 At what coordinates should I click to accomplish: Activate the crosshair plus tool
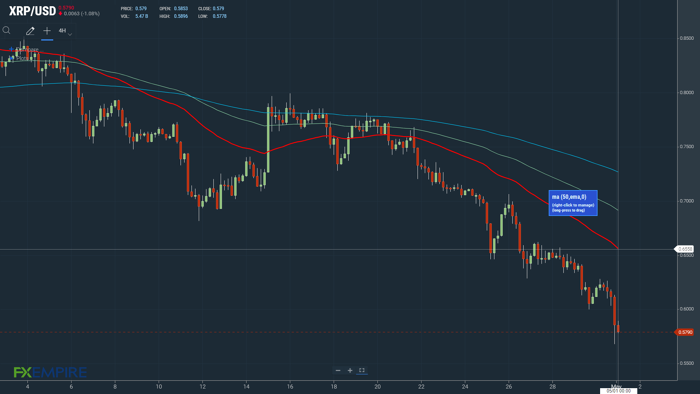tap(47, 31)
